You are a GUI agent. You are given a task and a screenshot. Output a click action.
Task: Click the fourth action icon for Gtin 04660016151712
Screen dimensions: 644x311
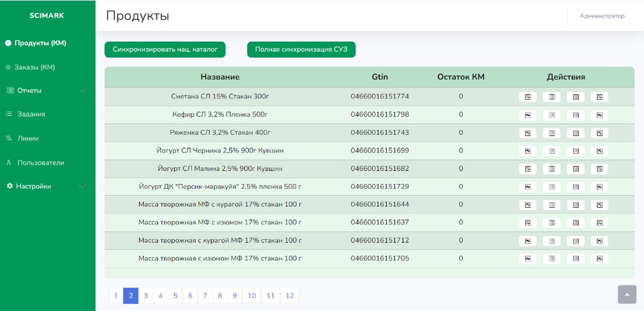click(x=599, y=241)
